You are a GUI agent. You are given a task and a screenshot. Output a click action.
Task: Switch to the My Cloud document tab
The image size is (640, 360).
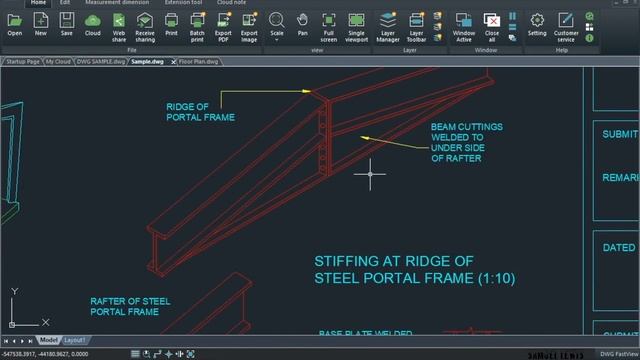tap(58, 62)
